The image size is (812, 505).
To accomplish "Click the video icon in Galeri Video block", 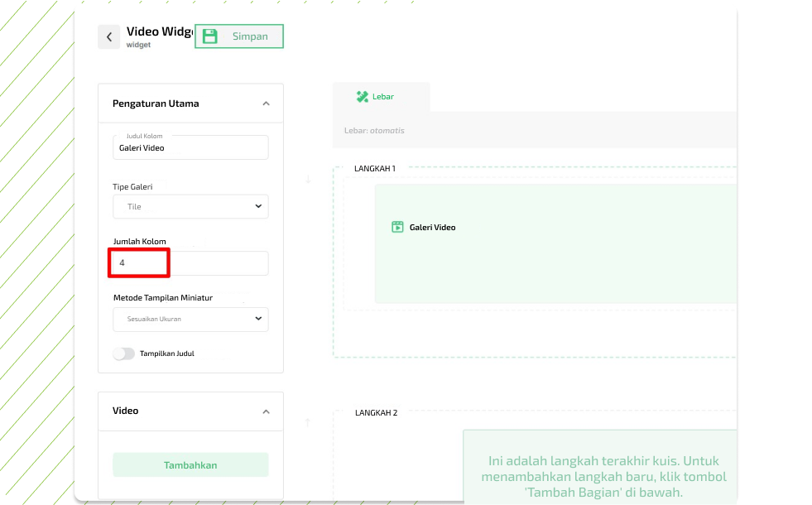I will click(x=397, y=227).
